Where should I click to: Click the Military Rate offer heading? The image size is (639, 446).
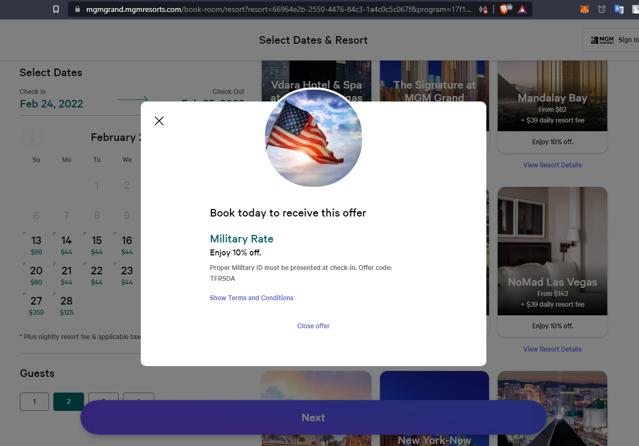(x=241, y=239)
